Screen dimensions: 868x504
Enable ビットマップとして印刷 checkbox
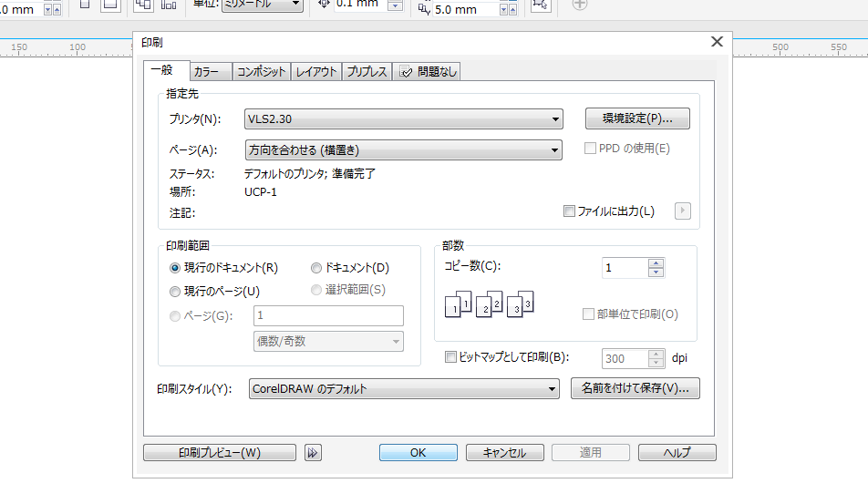(450, 358)
